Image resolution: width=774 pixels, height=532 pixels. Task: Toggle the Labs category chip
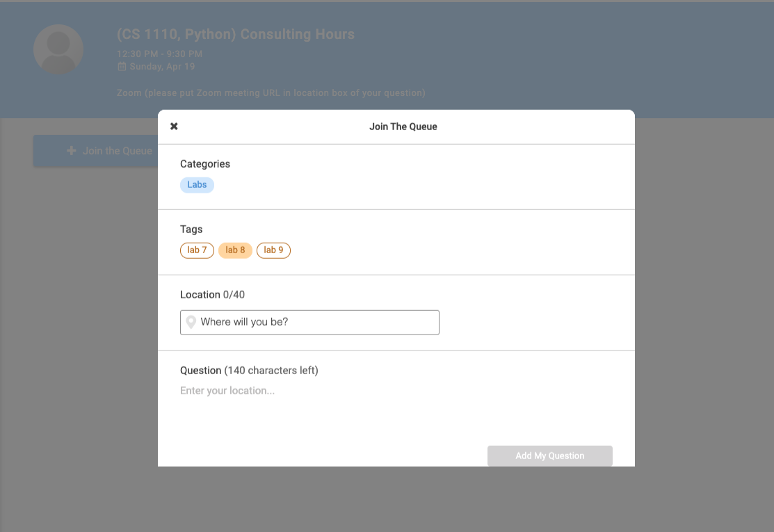coord(197,185)
